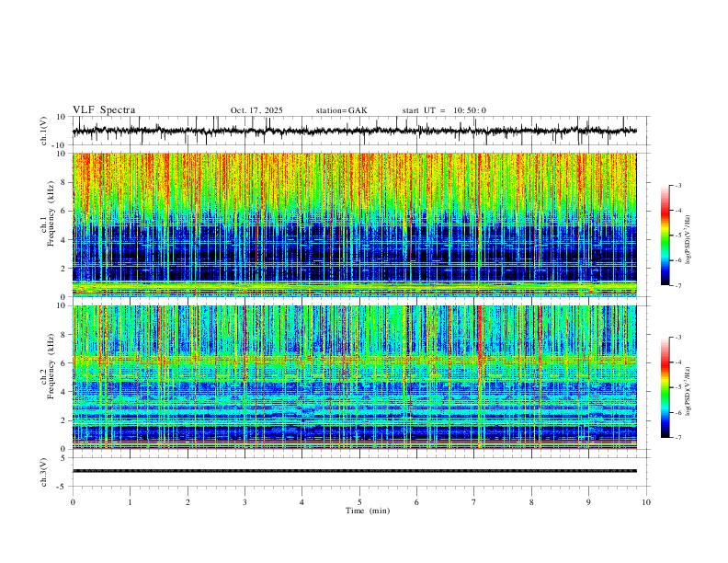Click time axis tick label "3"
Screen dimensions: 728x563
tap(245, 502)
